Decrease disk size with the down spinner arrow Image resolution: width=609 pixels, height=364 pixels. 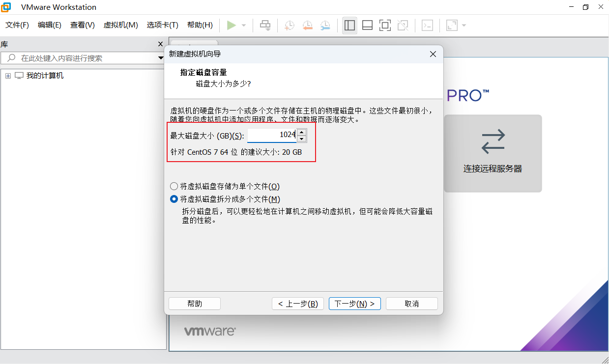click(302, 139)
